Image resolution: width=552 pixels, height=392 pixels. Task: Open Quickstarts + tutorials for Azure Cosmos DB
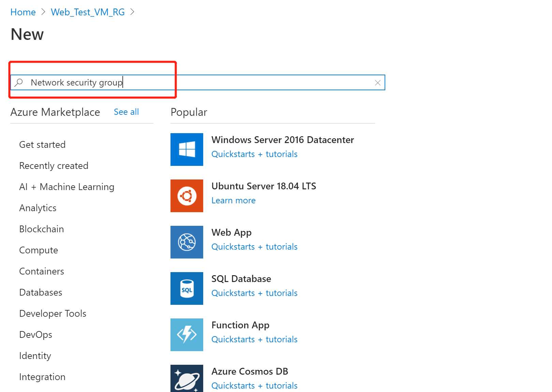[x=254, y=386]
